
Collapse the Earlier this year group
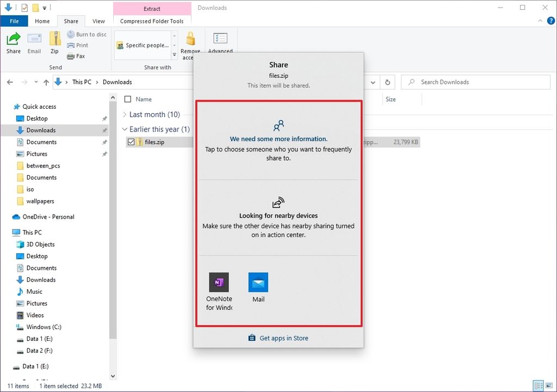click(126, 129)
